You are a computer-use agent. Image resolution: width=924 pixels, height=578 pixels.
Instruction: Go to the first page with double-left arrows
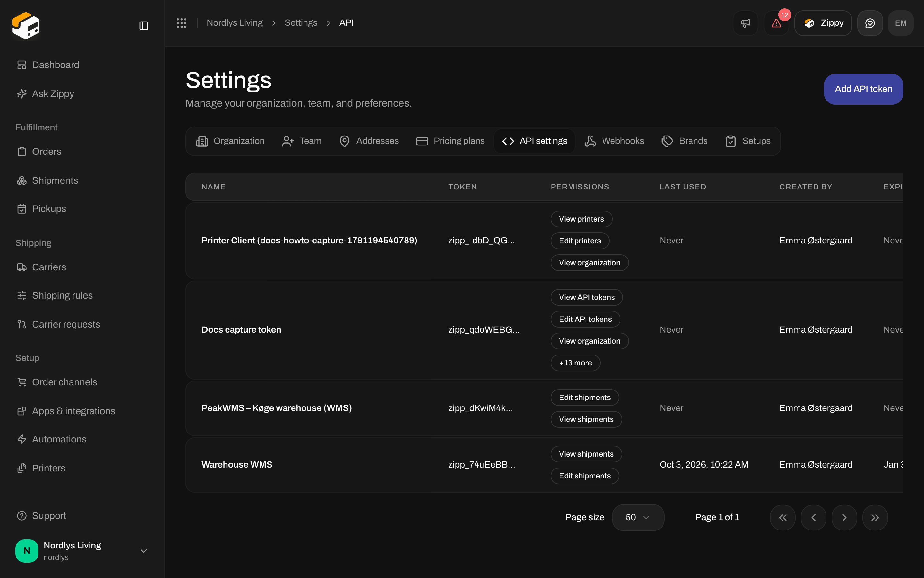[783, 518]
